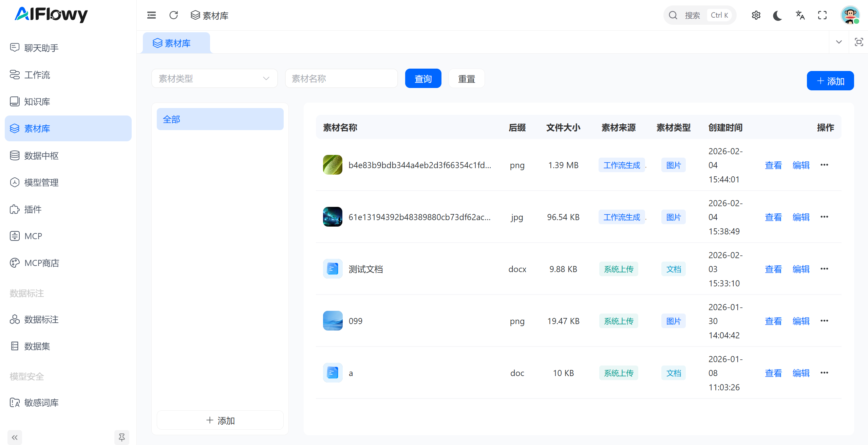
Task: Open 知识库 from sidebar
Action: 37,102
